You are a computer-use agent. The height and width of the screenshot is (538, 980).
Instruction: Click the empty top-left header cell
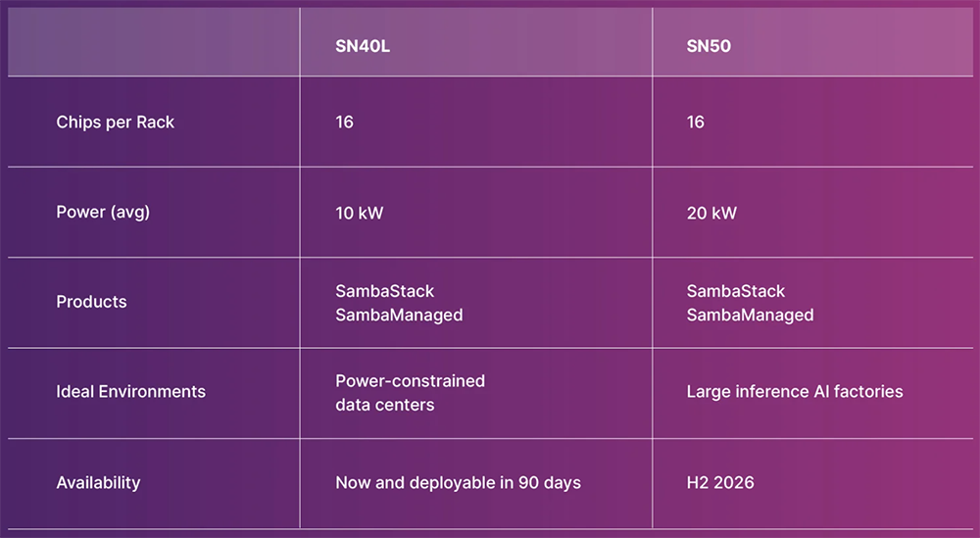tap(154, 42)
